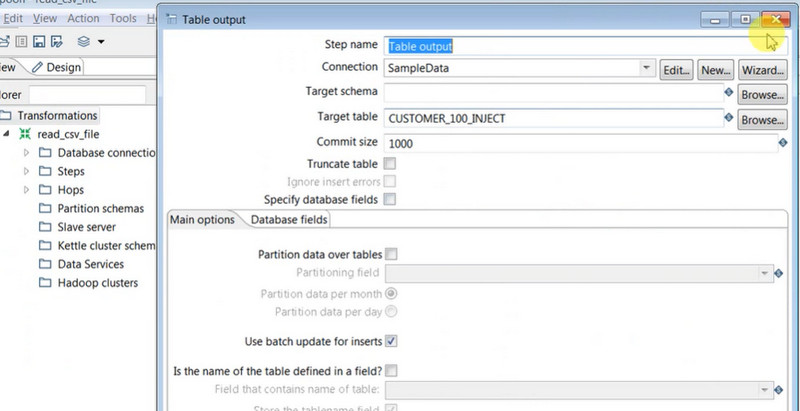
Task: Expand the Steps tree node
Action: pos(27,172)
